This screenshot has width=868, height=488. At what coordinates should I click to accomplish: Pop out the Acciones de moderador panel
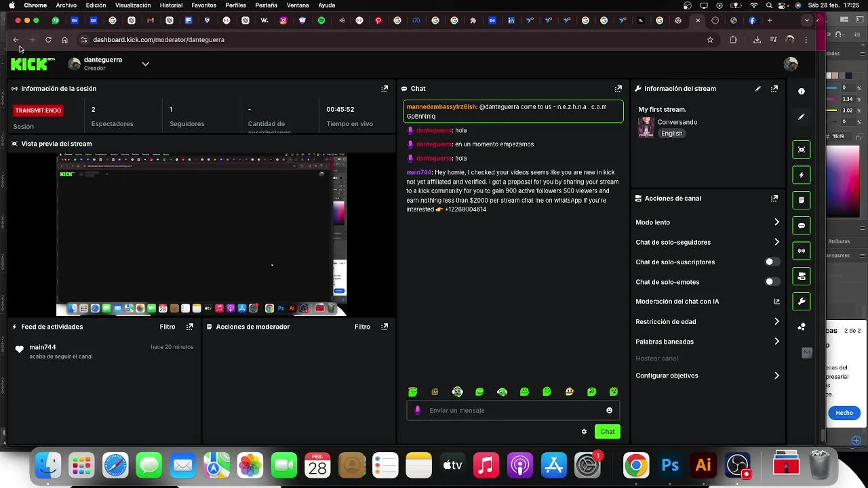tap(384, 327)
